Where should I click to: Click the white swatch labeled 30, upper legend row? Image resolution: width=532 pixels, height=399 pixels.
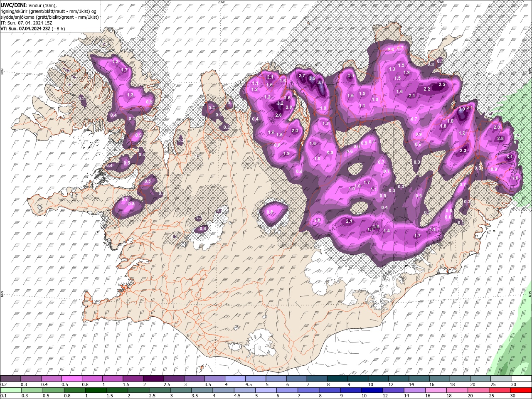[x=521, y=379]
